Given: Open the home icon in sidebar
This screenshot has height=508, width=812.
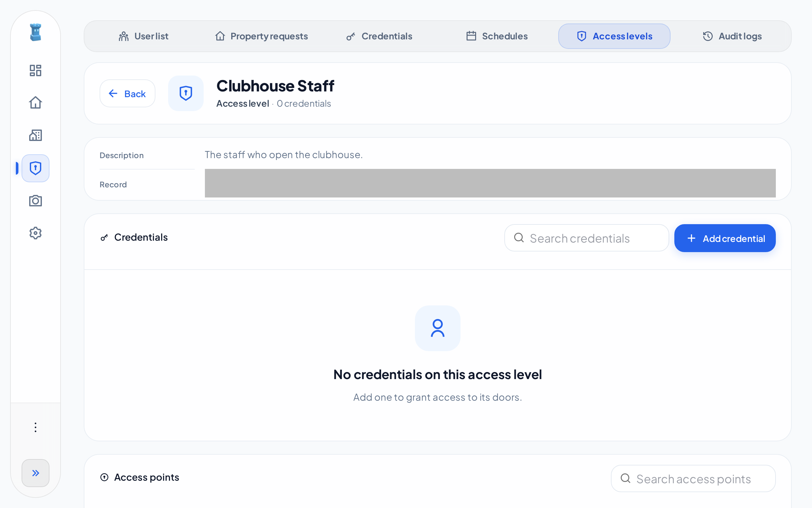Looking at the screenshot, I should click(x=35, y=103).
